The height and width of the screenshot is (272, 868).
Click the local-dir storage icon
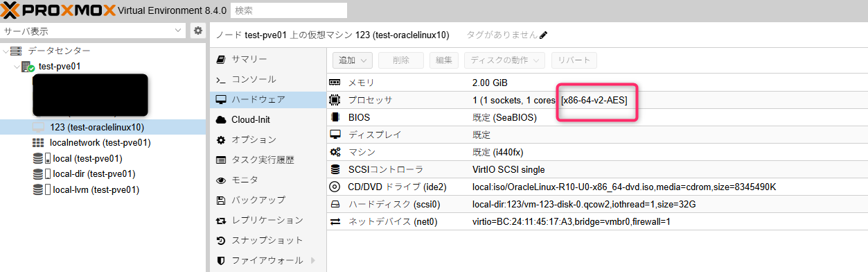(37, 173)
